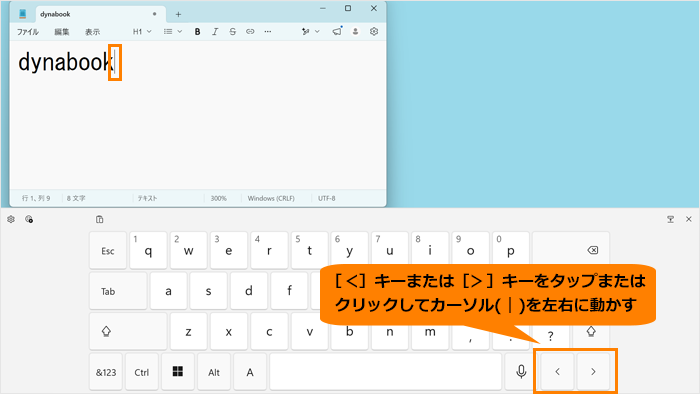Tap the r key
700x394 pixels.
(269, 251)
